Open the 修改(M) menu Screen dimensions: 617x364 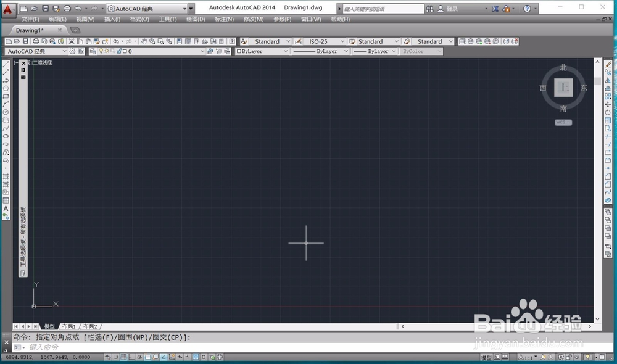(x=254, y=19)
